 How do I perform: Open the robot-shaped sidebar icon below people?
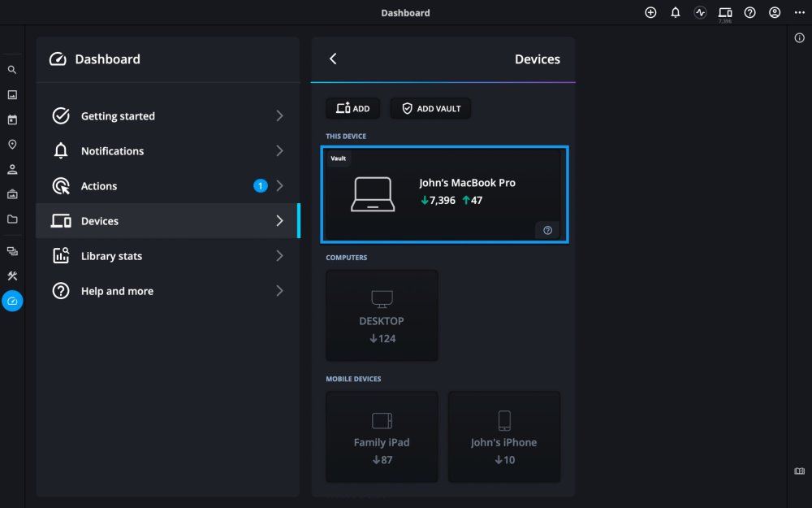point(12,194)
